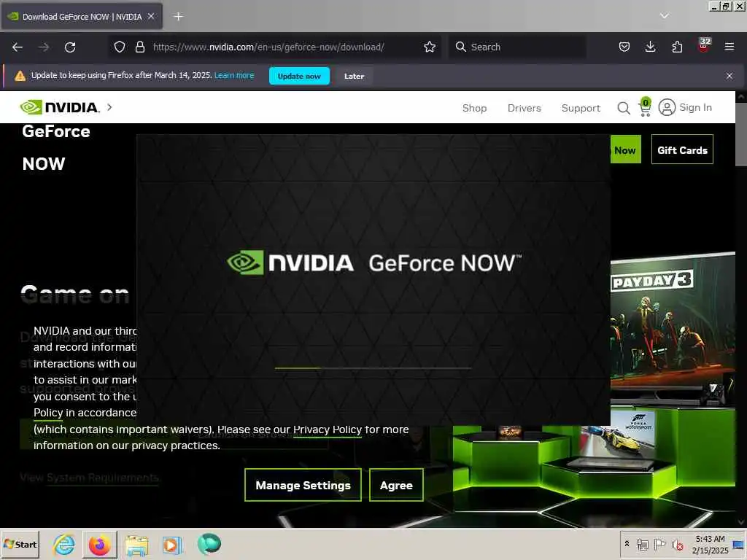The width and height of the screenshot is (747, 560).
Task: Click the red extension badge showing 32
Action: [x=704, y=45]
